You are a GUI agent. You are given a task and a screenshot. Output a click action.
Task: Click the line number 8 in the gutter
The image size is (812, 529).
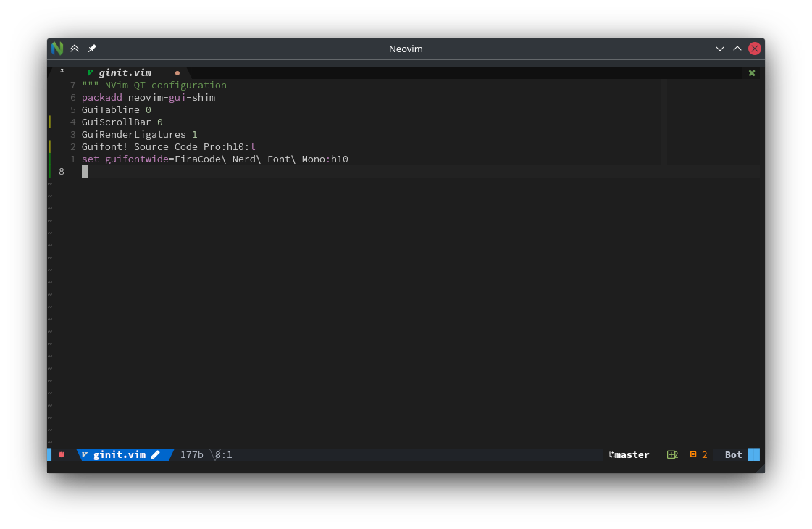pyautogui.click(x=61, y=171)
